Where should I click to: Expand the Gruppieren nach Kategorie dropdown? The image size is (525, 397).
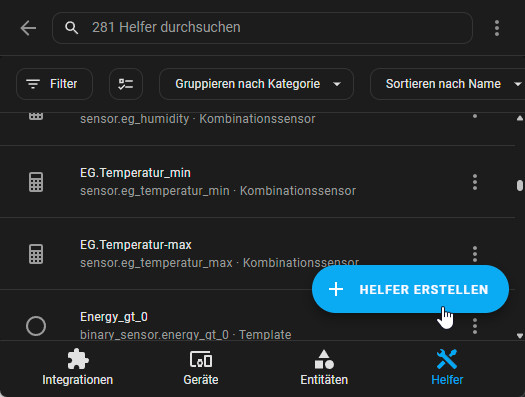pyautogui.click(x=256, y=84)
